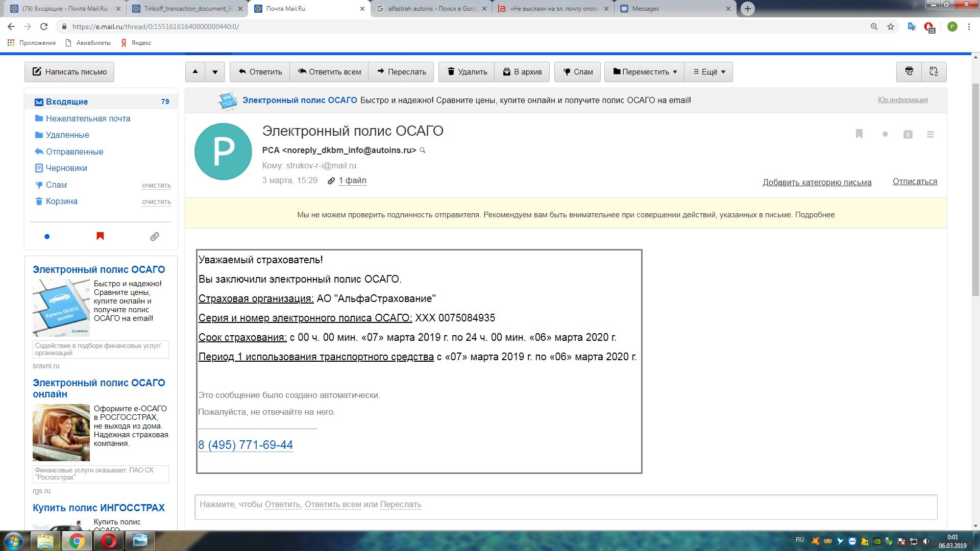The height and width of the screenshot is (551, 980).
Task: Click Юр.информация link in ad banner
Action: (x=902, y=100)
